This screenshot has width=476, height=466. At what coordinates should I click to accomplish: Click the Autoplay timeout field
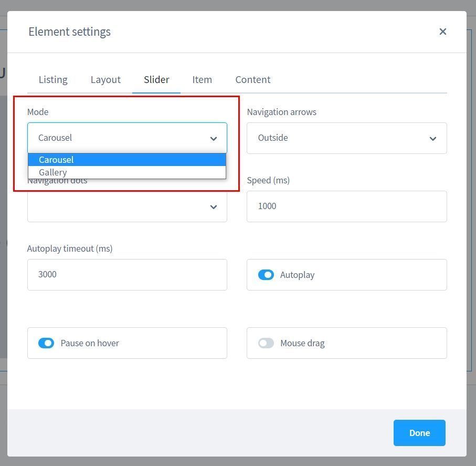click(127, 275)
